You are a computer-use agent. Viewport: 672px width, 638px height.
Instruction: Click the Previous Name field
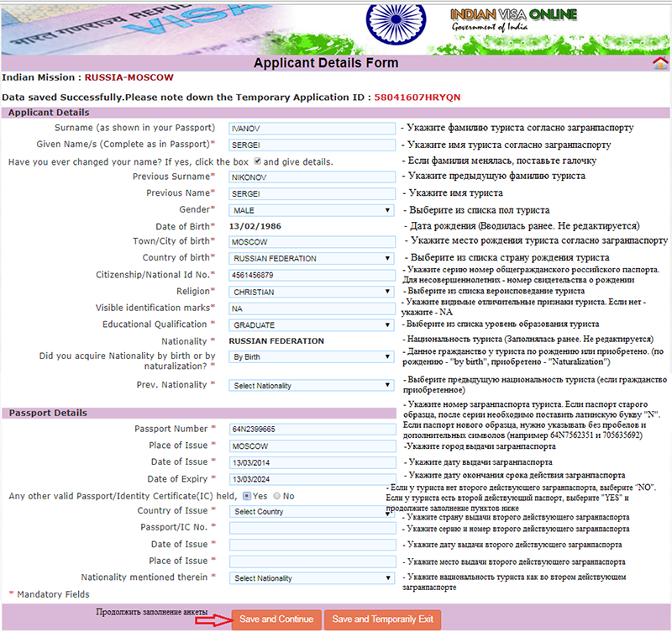tap(312, 194)
